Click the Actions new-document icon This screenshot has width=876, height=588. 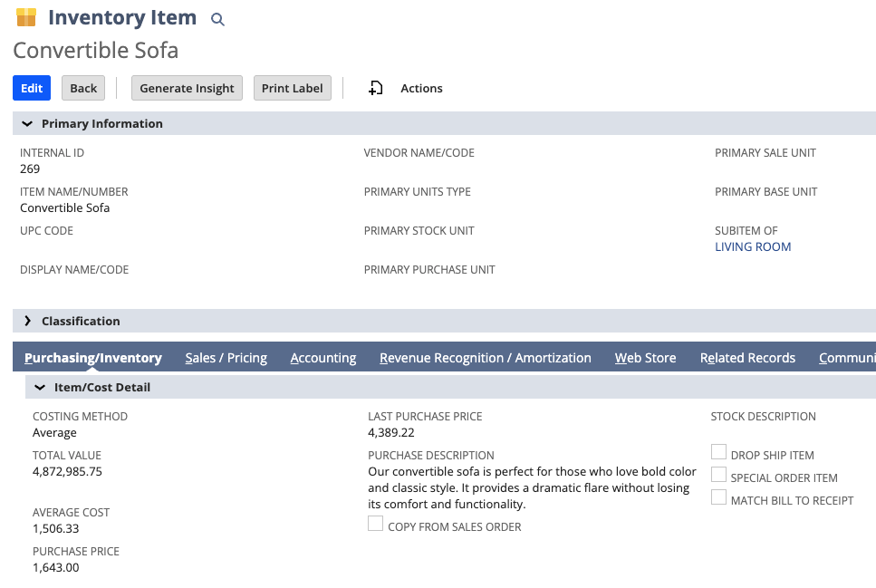[376, 88]
